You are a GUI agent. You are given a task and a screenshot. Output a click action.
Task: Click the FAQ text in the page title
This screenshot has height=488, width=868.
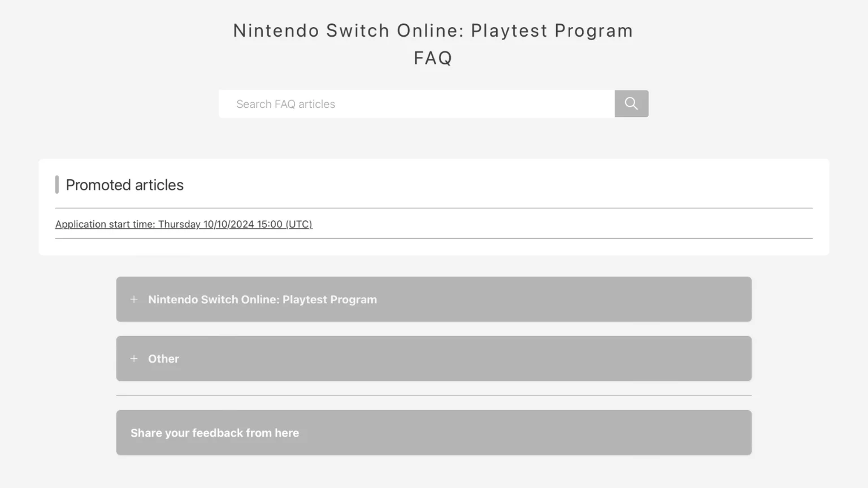coord(433,58)
